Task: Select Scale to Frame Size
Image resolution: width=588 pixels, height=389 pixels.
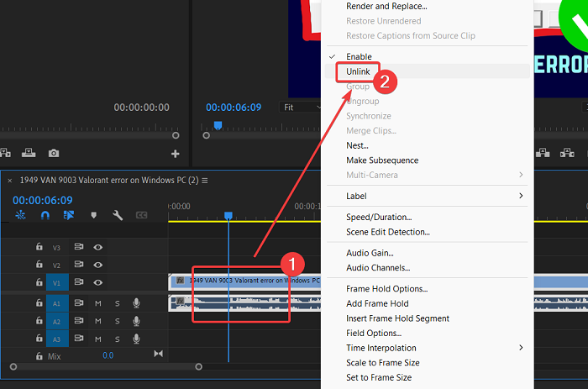Action: tap(427, 363)
